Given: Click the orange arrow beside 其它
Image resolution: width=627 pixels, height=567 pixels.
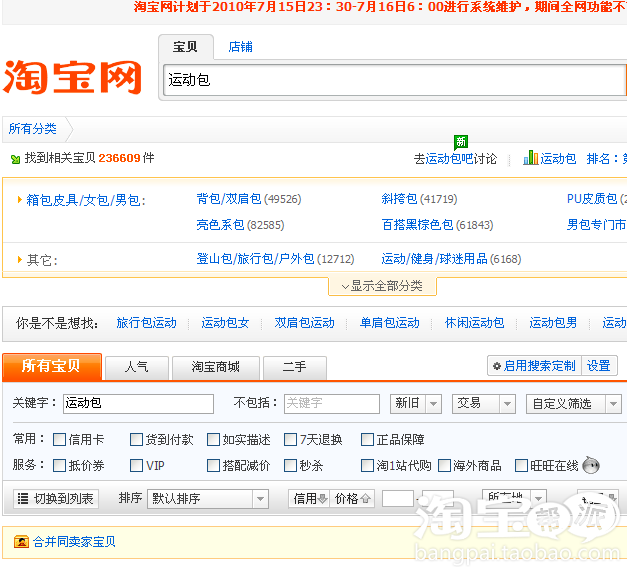Looking at the screenshot, I should click(19, 260).
